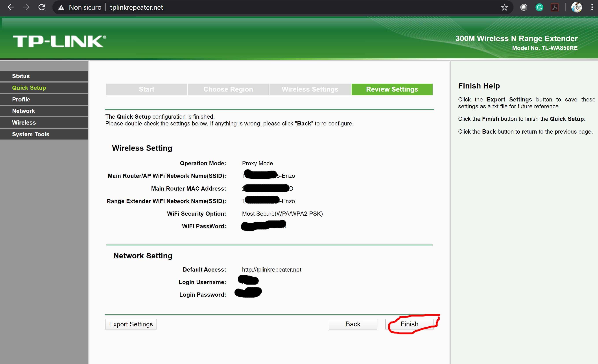The width and height of the screenshot is (598, 364).
Task: Go to Wireless in sidebar
Action: click(24, 122)
